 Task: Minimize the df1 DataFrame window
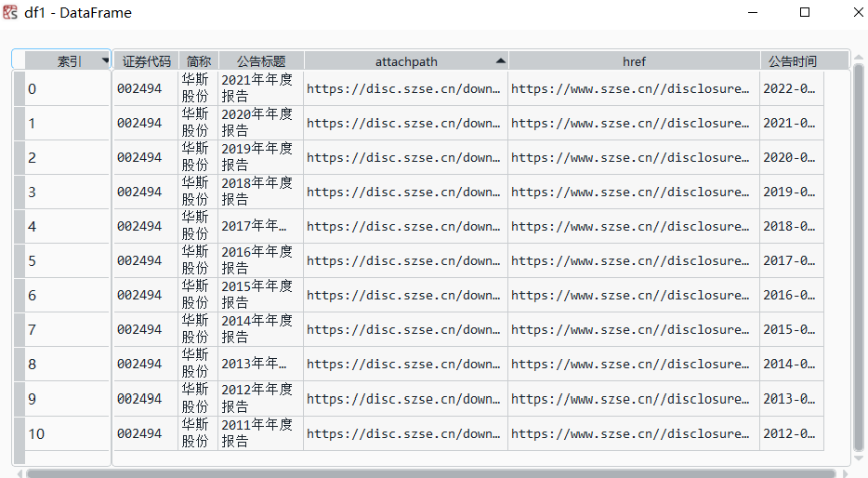click(x=753, y=12)
